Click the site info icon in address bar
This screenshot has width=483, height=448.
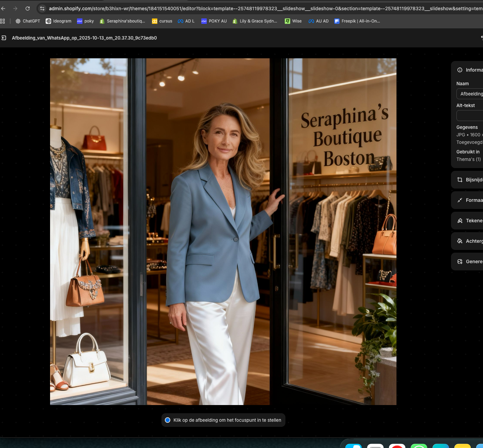pos(42,9)
